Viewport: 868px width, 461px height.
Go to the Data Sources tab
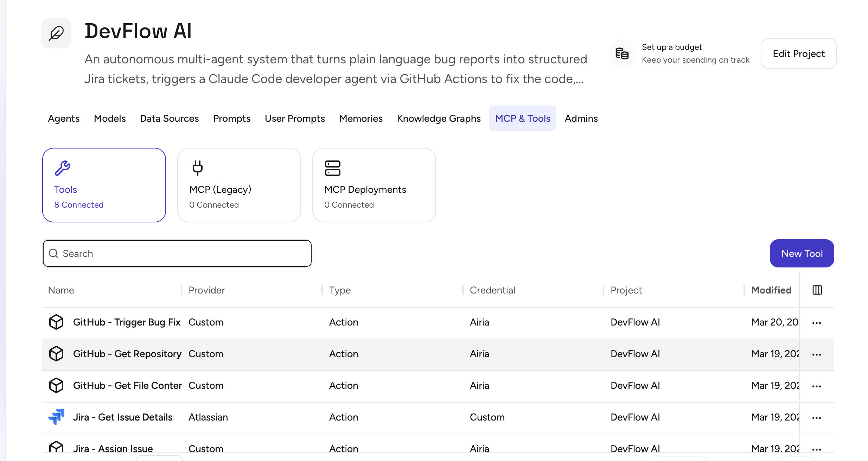pos(169,118)
